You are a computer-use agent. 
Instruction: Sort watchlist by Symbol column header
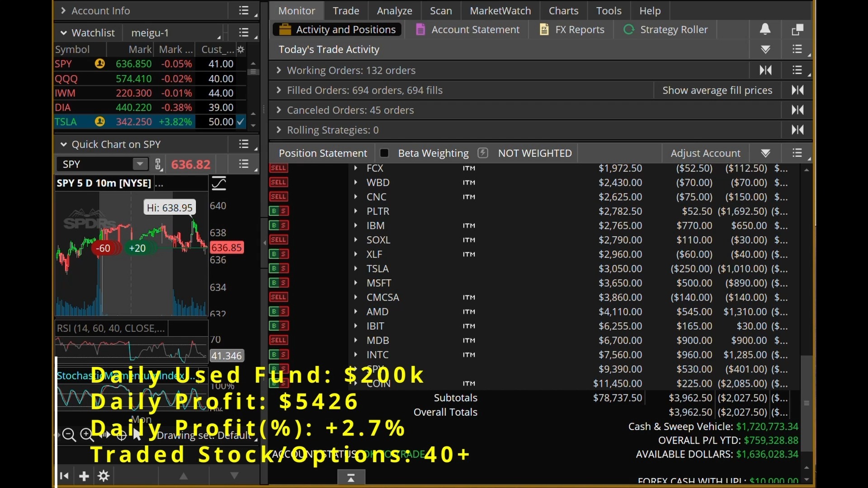pyautogui.click(x=72, y=49)
